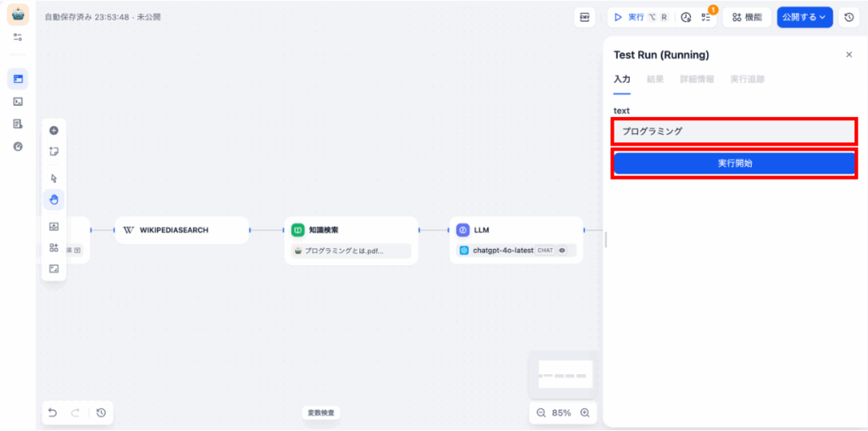Open the ENV environment variables button
The width and height of the screenshot is (868, 431).
(x=585, y=17)
